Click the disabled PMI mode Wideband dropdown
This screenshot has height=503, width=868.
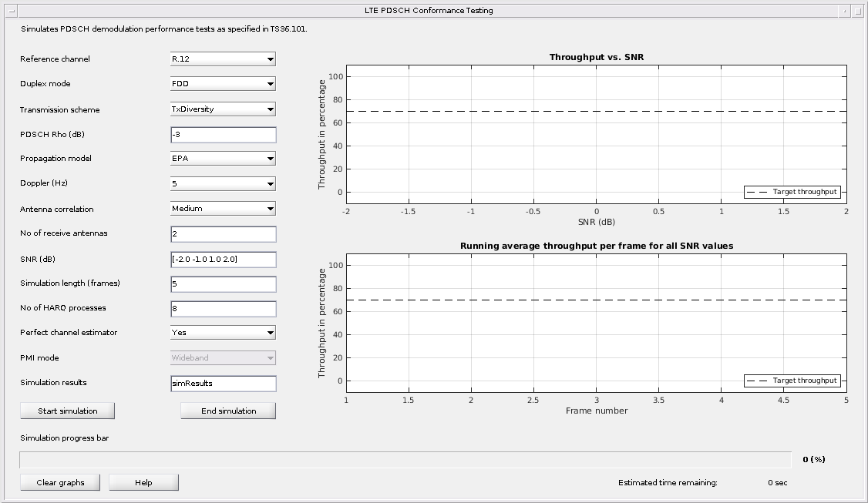(x=223, y=358)
